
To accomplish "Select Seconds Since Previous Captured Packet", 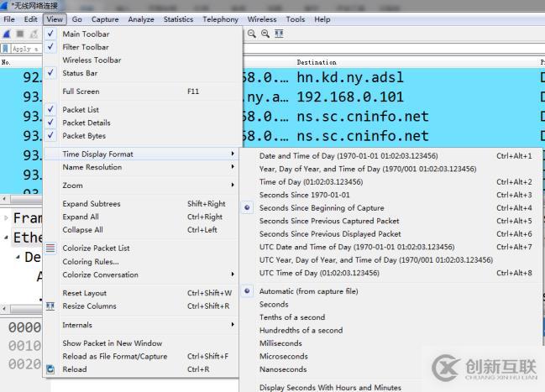I will [390, 221].
